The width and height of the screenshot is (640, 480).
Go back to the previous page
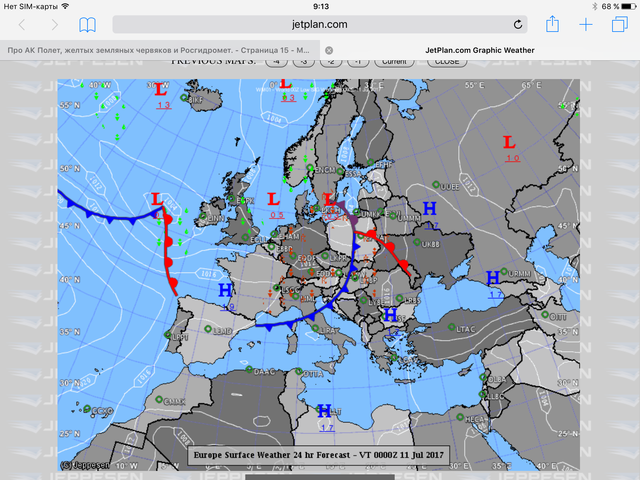(x=24, y=24)
